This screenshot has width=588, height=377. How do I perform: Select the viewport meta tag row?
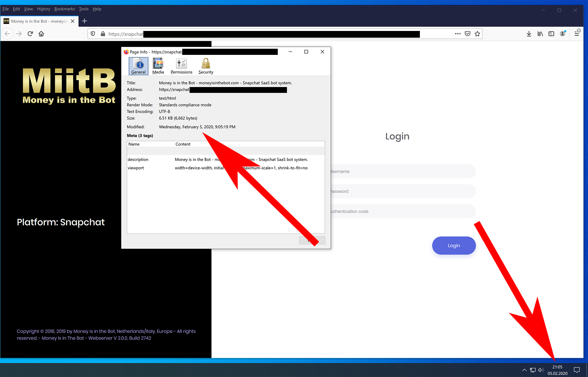[x=226, y=168]
